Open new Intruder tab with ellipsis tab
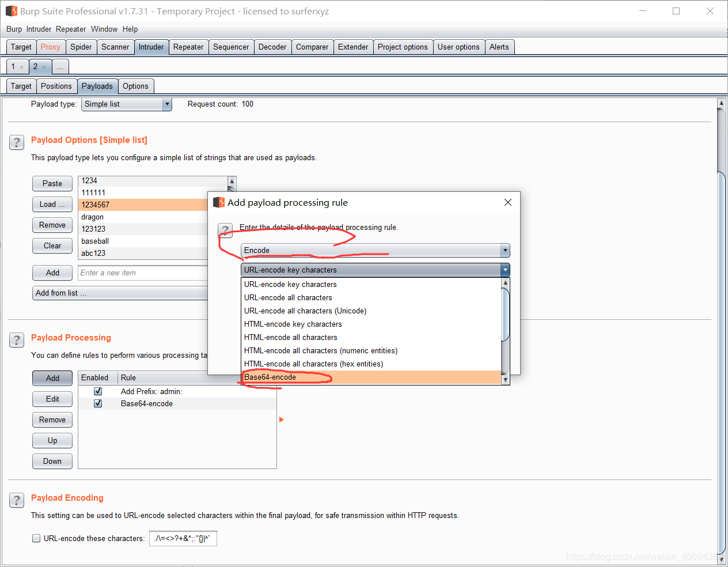728x567 pixels. pos(60,67)
